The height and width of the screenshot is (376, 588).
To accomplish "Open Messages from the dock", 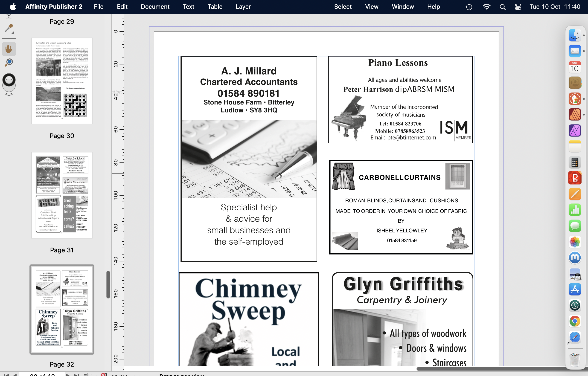I will [x=575, y=226].
